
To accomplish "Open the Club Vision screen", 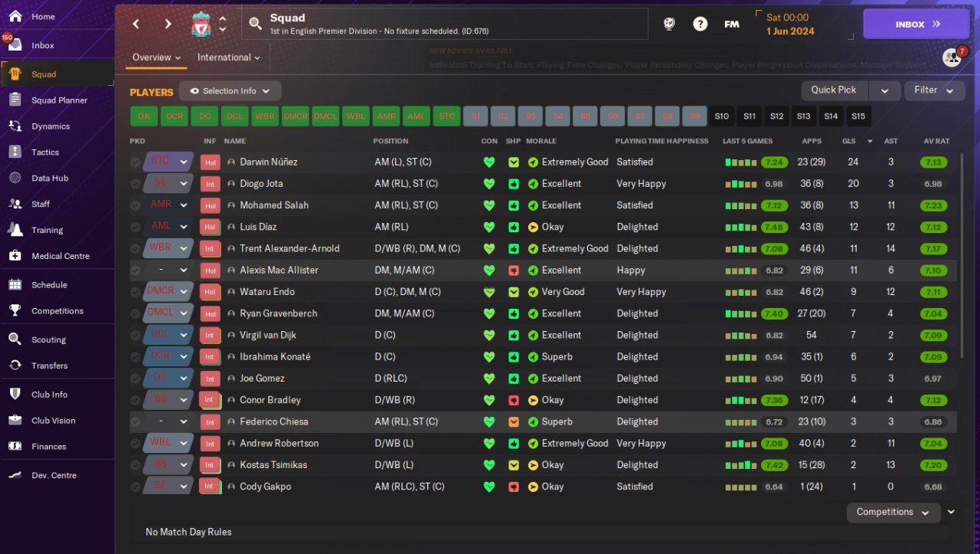I will (54, 421).
